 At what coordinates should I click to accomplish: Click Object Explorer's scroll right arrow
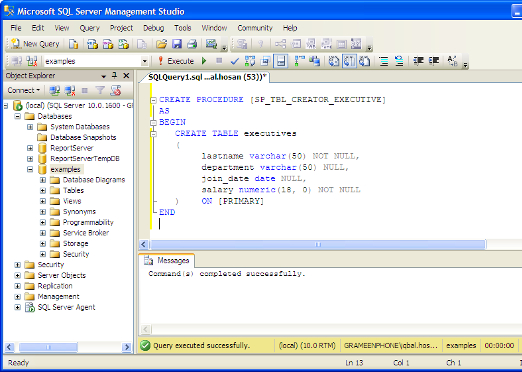point(127,347)
